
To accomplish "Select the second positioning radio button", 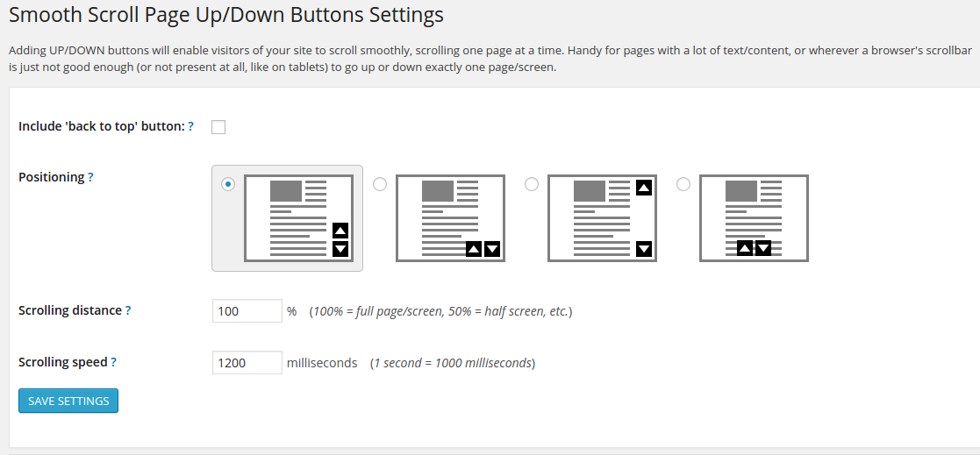I will click(380, 184).
